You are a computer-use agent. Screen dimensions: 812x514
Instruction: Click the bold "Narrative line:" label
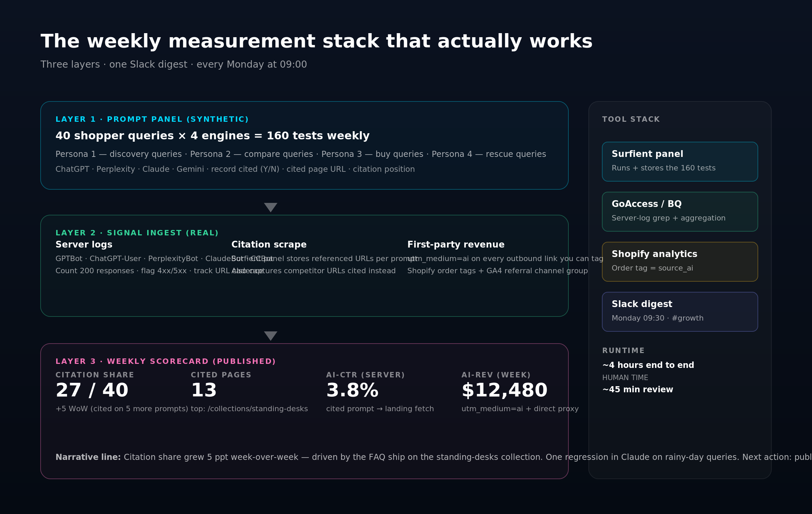[x=88, y=457]
